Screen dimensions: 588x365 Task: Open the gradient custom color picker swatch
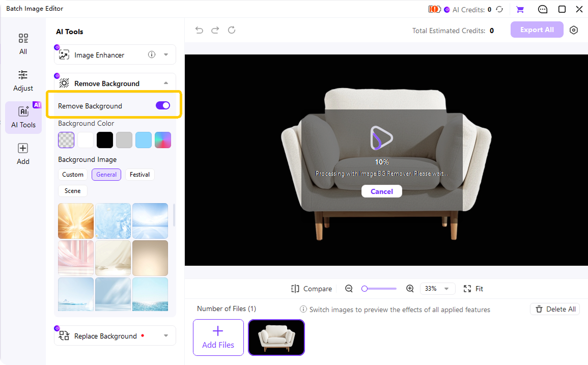[163, 140]
